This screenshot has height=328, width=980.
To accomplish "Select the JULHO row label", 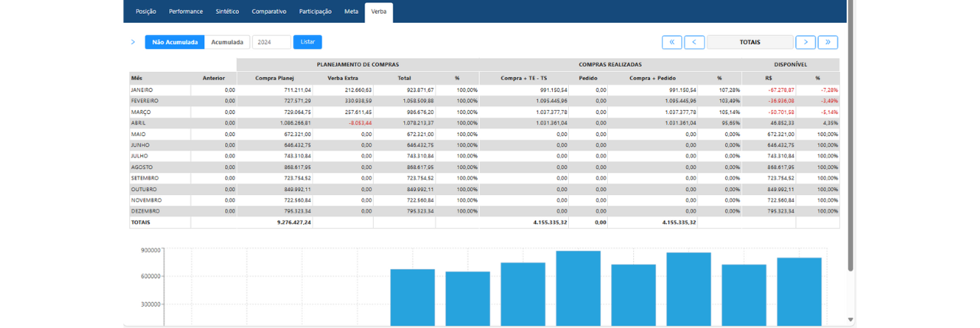I will tap(140, 156).
